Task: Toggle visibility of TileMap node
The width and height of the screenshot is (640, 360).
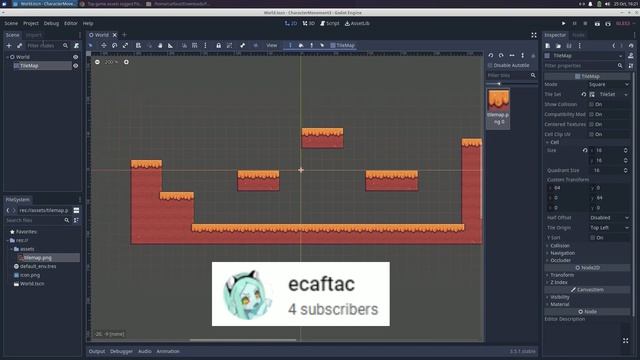Action: pyautogui.click(x=76, y=66)
